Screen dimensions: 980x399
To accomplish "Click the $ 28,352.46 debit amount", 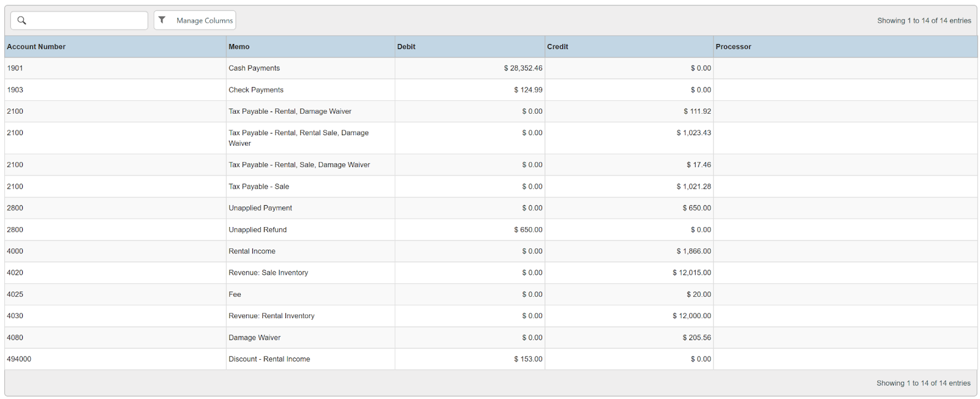I will click(x=522, y=68).
